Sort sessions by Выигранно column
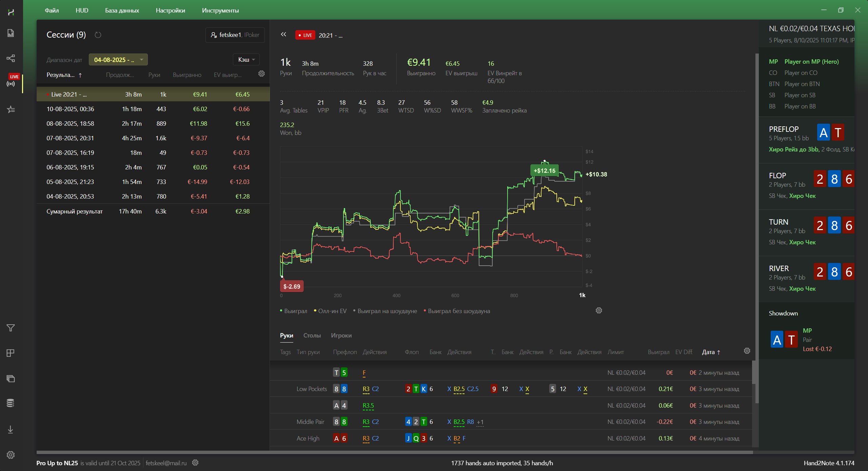Viewport: 868px width, 471px height. pyautogui.click(x=187, y=75)
